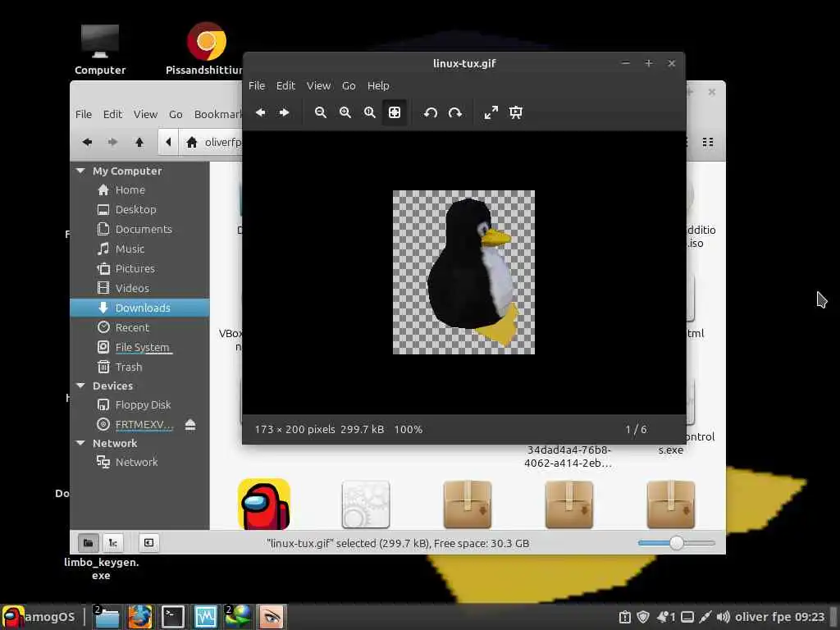Open image viewer View menu

(x=318, y=85)
